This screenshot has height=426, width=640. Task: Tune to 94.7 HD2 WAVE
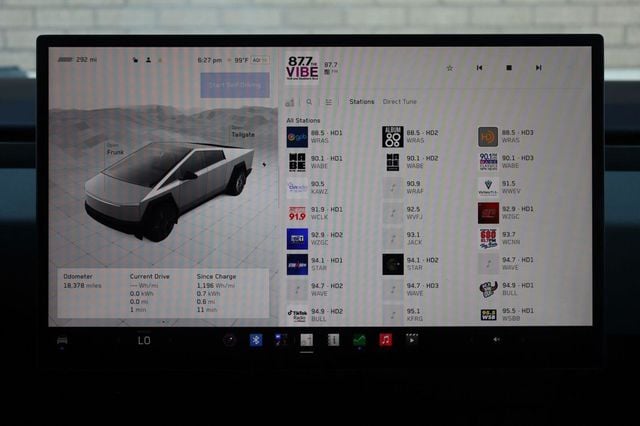tap(315, 290)
